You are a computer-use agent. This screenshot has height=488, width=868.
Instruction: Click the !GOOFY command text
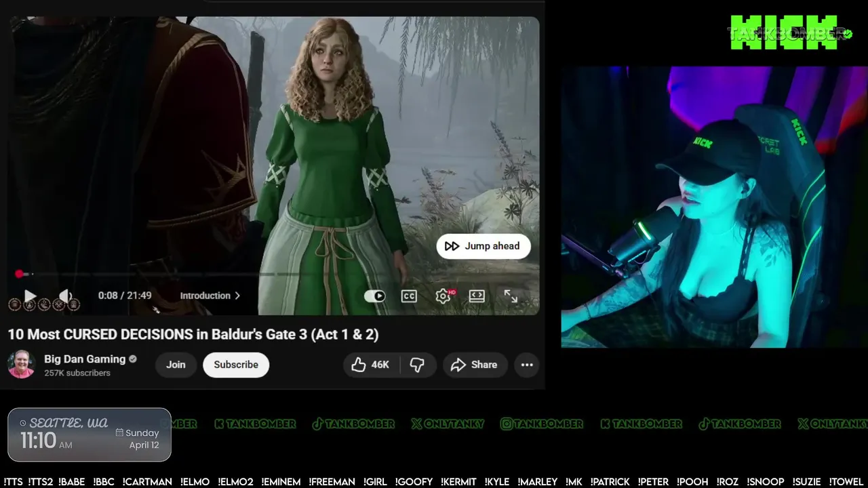(414, 482)
